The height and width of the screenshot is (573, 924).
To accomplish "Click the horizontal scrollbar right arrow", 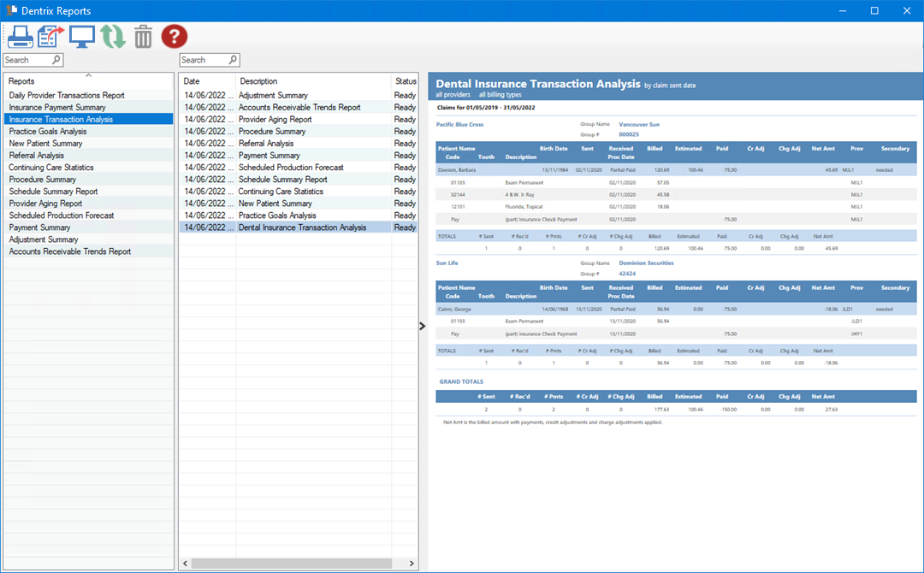I will coord(412,564).
